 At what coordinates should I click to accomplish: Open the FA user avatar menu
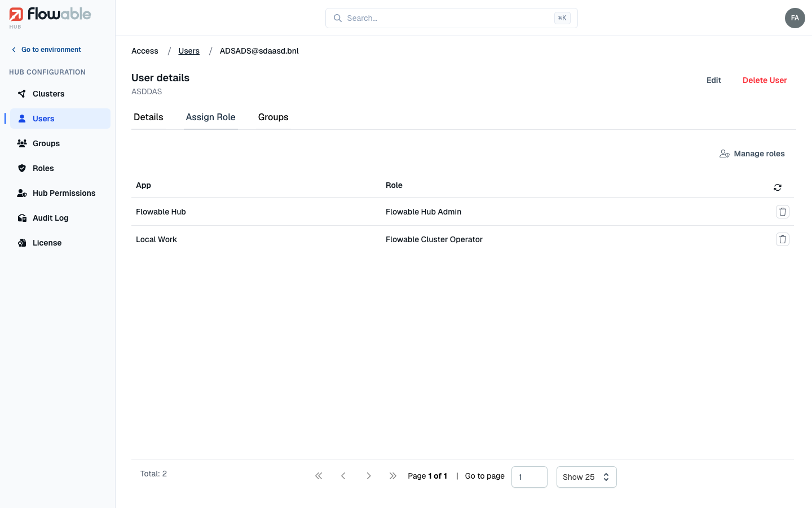pyautogui.click(x=795, y=18)
